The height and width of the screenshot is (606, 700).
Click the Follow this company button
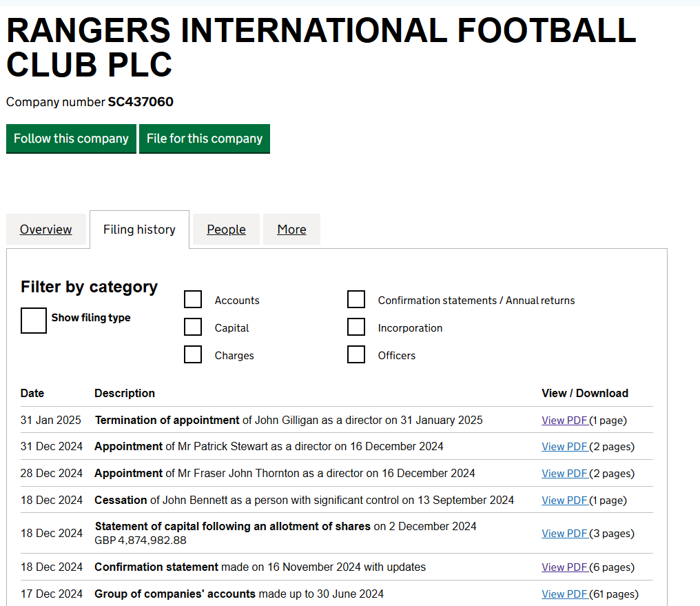click(71, 139)
